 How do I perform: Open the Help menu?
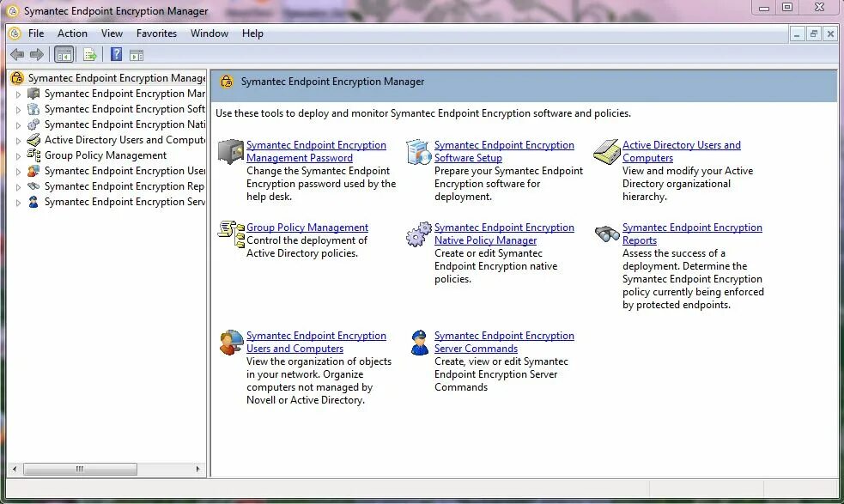(252, 33)
